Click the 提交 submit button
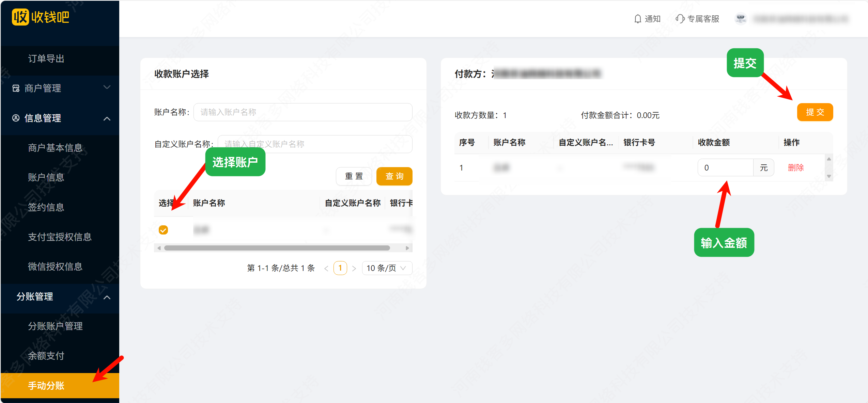Screen dimensions: 868x403 [x=815, y=112]
